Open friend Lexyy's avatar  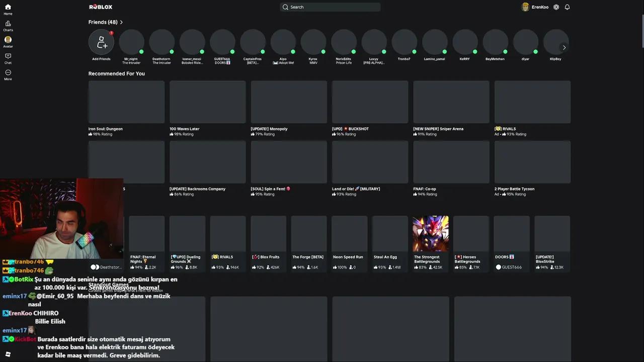pyautogui.click(x=374, y=42)
